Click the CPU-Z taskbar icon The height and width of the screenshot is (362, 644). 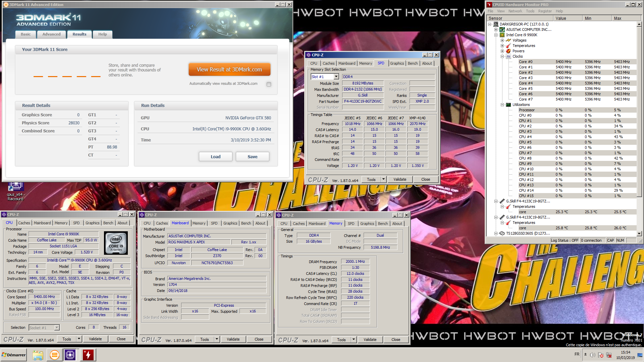70,355
